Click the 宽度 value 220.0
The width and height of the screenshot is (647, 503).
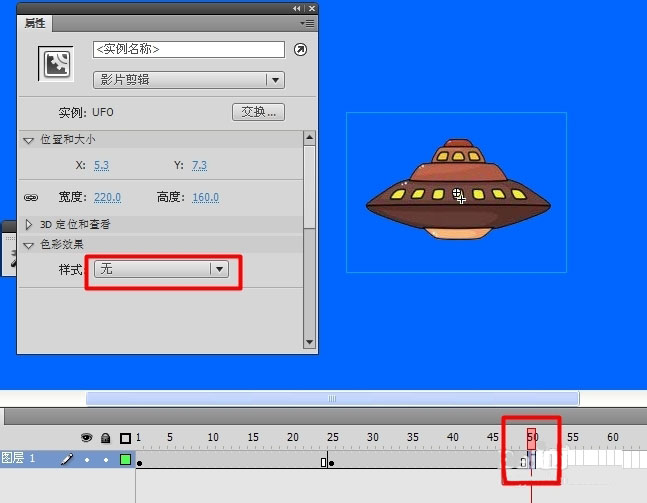107,198
